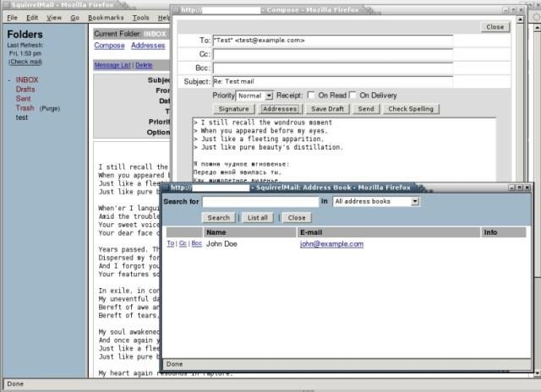Insert signature using the Signature button
541x392 pixels.
click(233, 109)
